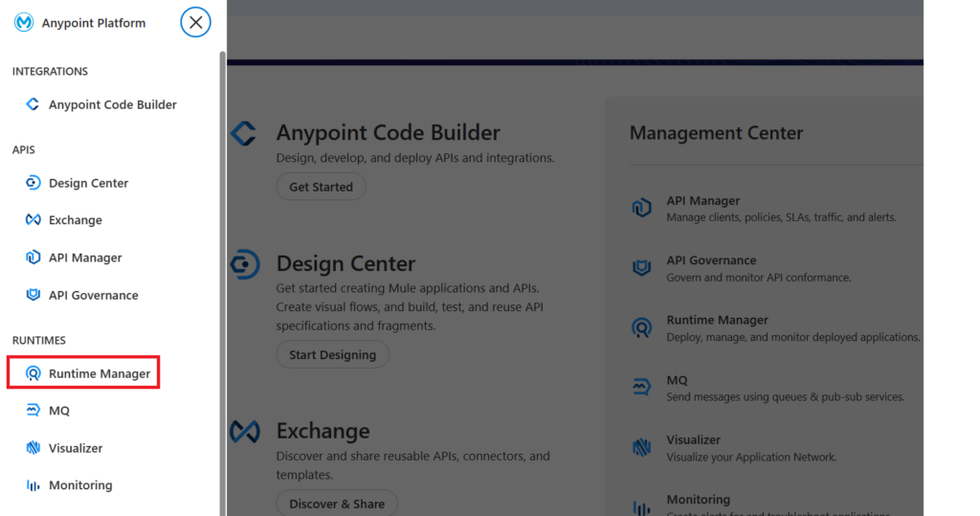This screenshot has height=516, width=980.
Task: Click the Monitoring sidebar icon
Action: 33,485
